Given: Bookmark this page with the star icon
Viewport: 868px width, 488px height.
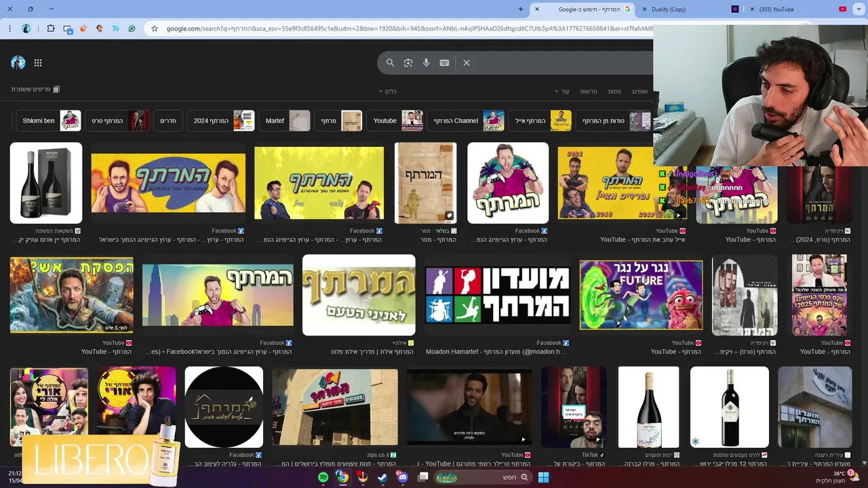Looking at the screenshot, I should click(x=155, y=28).
